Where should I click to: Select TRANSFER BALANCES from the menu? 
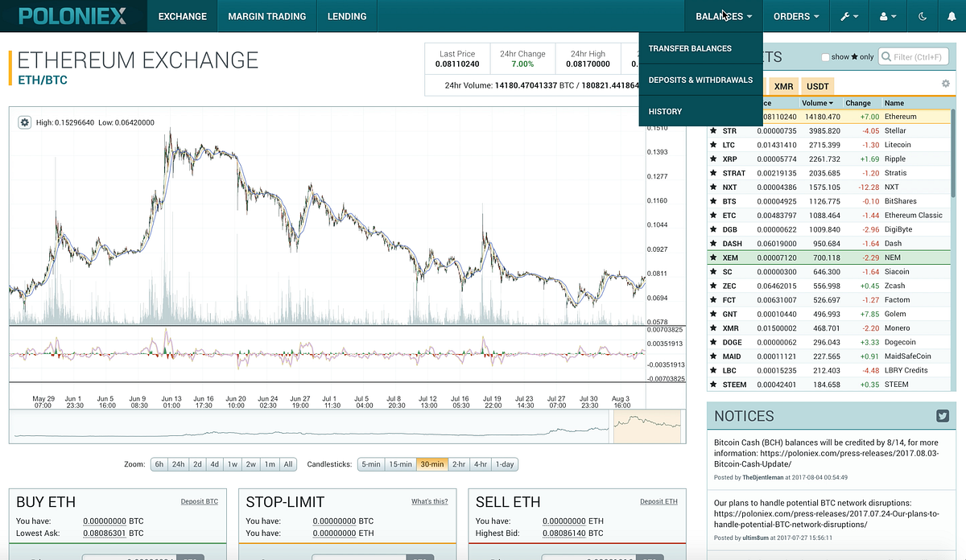[x=689, y=48]
